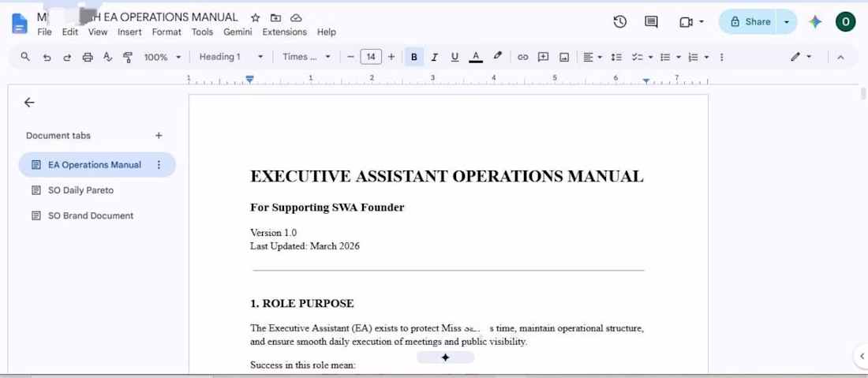Check the cloud save status icon
The image size is (868, 378).
296,17
